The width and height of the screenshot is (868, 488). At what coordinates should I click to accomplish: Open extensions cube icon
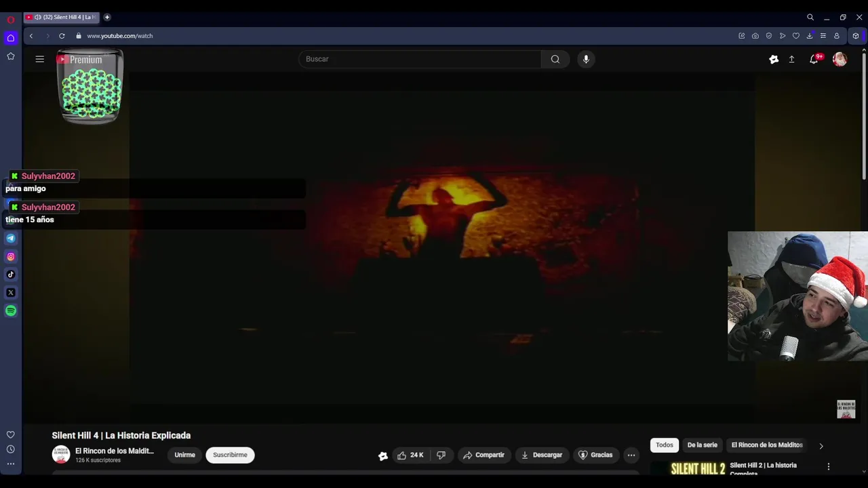pyautogui.click(x=855, y=36)
